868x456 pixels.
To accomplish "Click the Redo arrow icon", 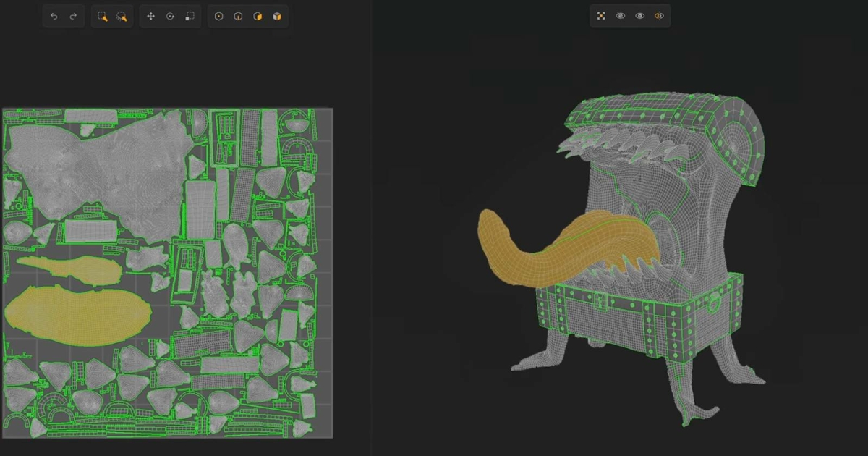I will pyautogui.click(x=73, y=16).
